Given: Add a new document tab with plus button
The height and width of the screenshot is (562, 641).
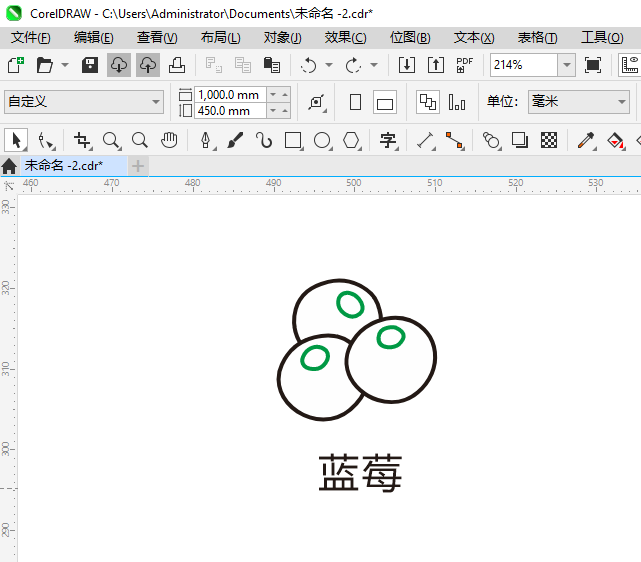Looking at the screenshot, I should tap(138, 165).
